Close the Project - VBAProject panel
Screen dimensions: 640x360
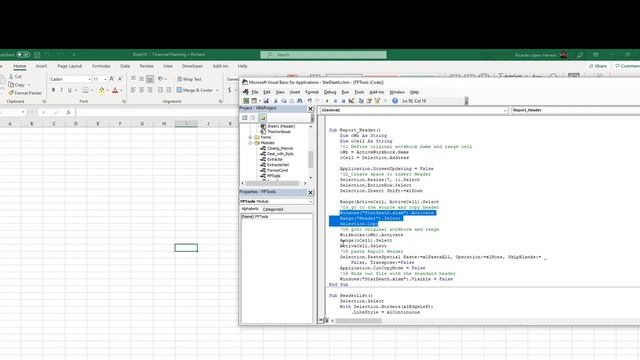coord(310,109)
